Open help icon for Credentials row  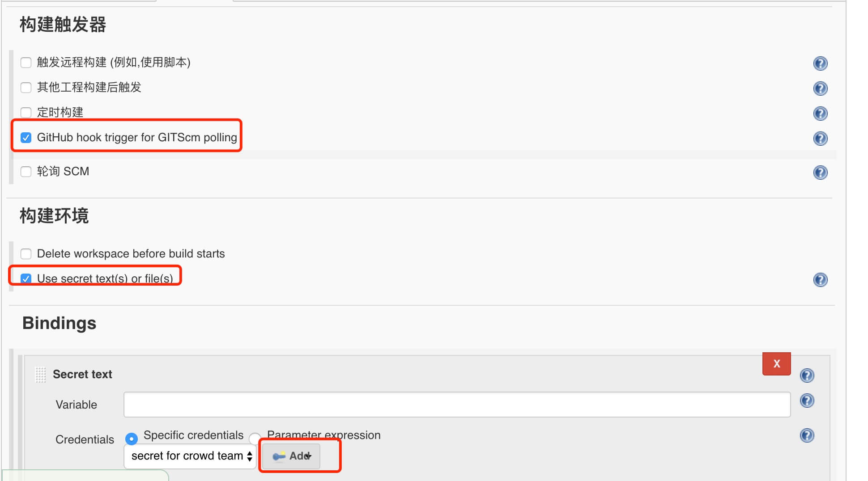(806, 435)
